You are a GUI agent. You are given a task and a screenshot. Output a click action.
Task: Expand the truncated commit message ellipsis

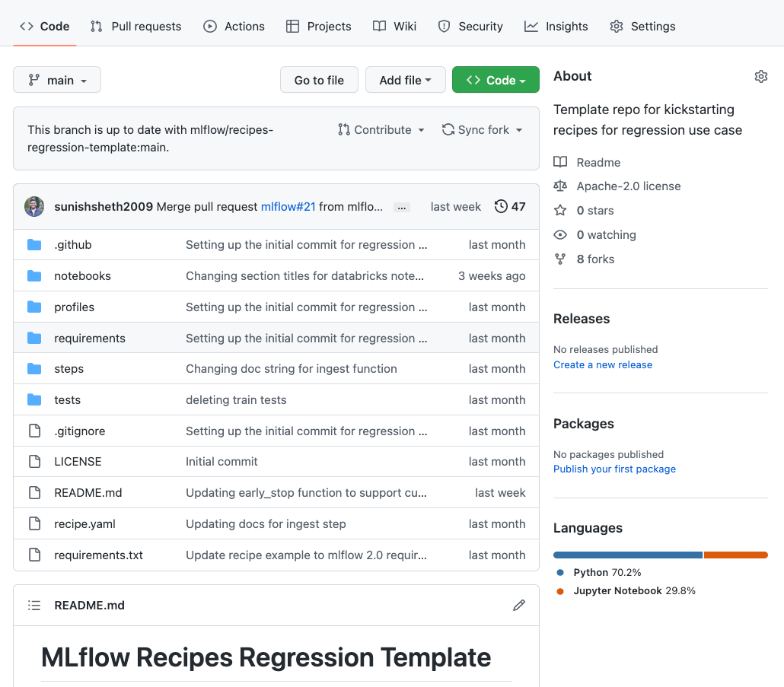point(401,206)
